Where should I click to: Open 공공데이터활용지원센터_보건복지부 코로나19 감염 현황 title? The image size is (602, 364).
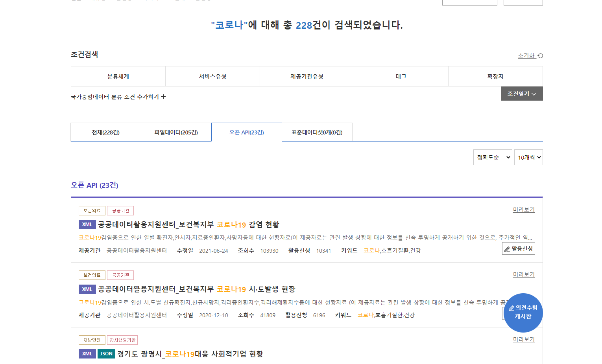188,224
